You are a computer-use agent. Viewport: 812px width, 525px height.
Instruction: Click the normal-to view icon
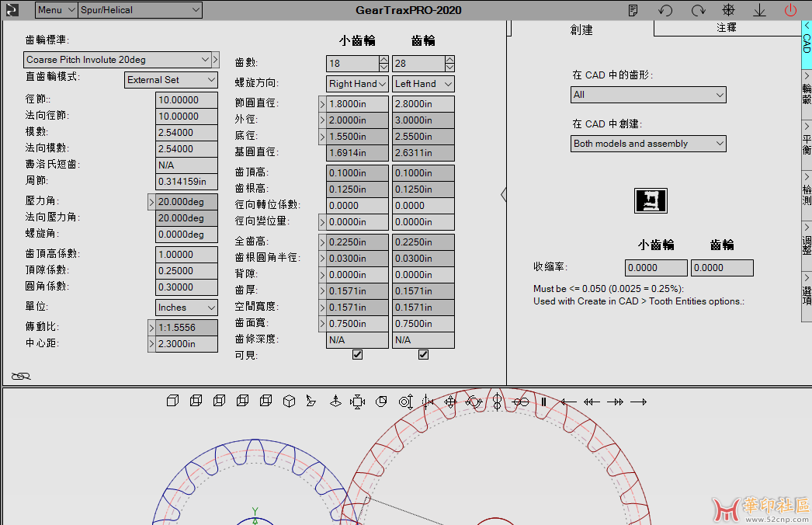335,402
